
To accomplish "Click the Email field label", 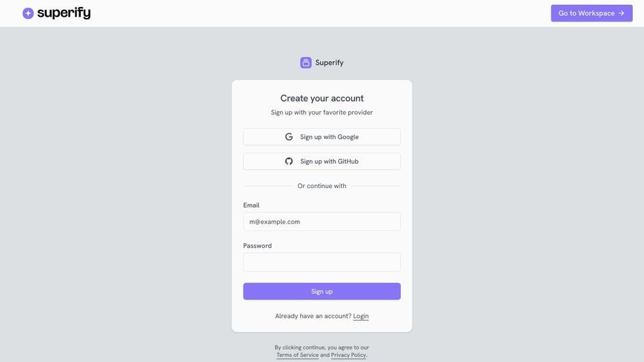I will (x=251, y=205).
